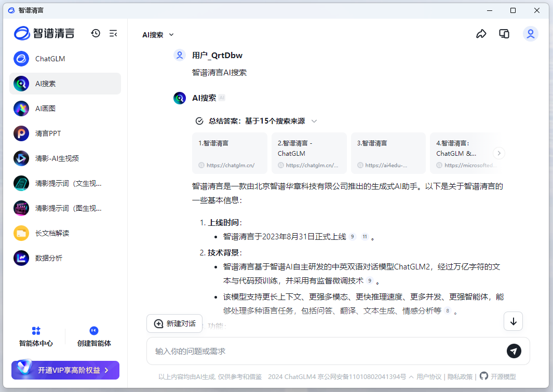Select 清言PPT in the sidebar list
The image size is (553, 392).
(65, 133)
